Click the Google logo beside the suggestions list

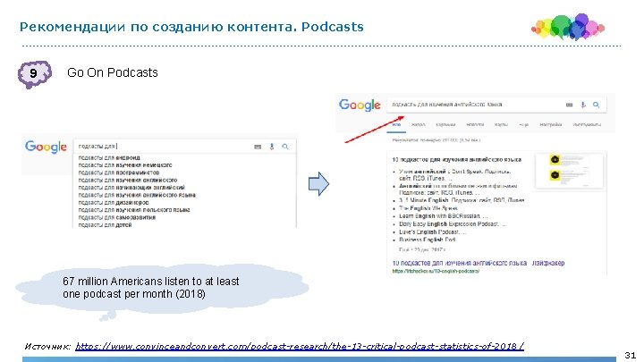click(x=46, y=147)
